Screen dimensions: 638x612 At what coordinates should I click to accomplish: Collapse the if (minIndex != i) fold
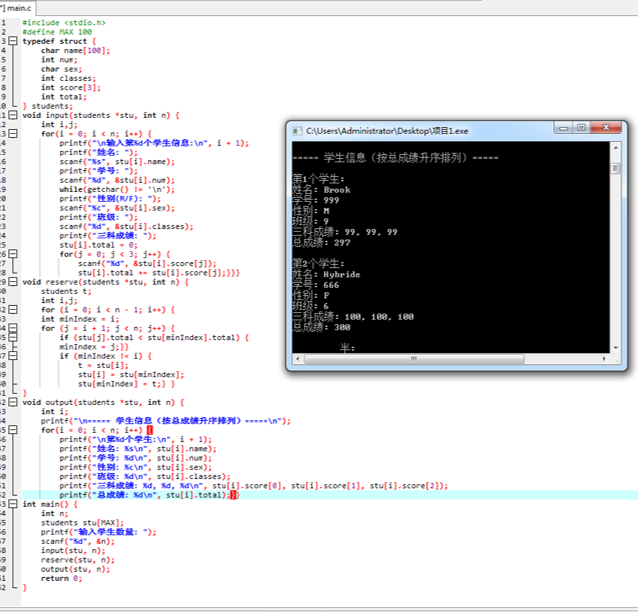pyautogui.click(x=13, y=356)
